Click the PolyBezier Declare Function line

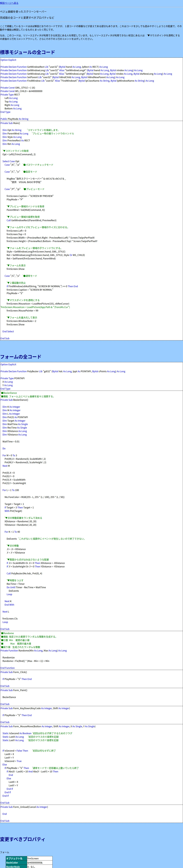[x=63, y=371]
